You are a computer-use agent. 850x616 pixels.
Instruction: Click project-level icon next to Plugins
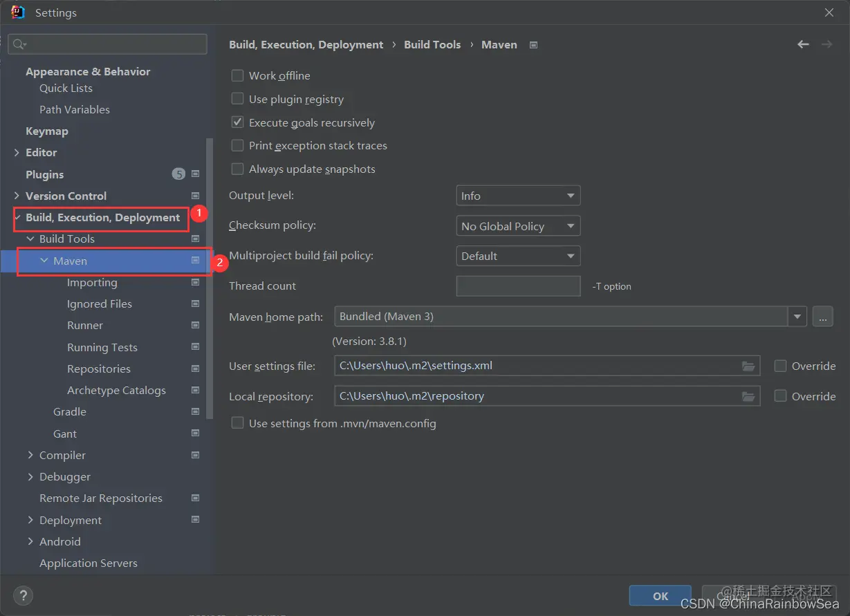(196, 174)
